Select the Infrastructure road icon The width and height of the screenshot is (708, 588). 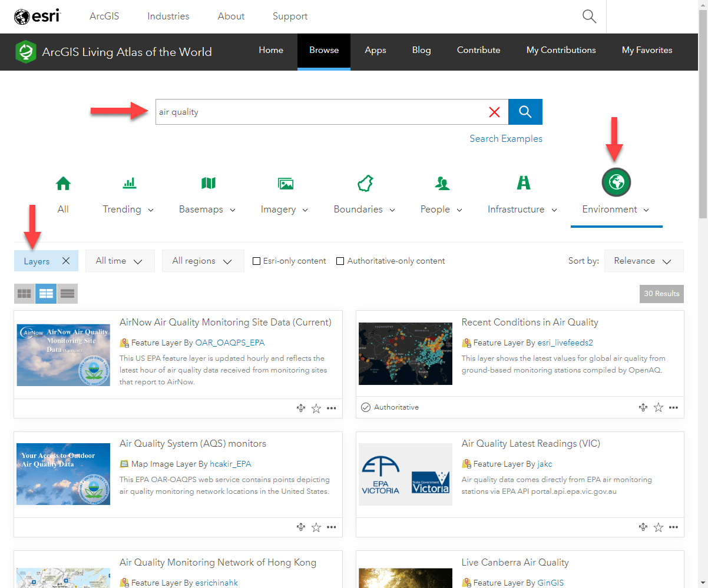[524, 183]
